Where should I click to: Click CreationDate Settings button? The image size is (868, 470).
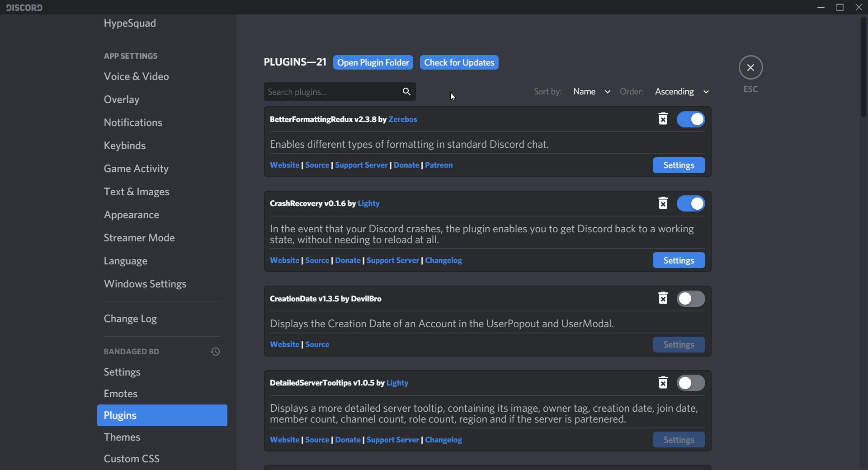679,344
